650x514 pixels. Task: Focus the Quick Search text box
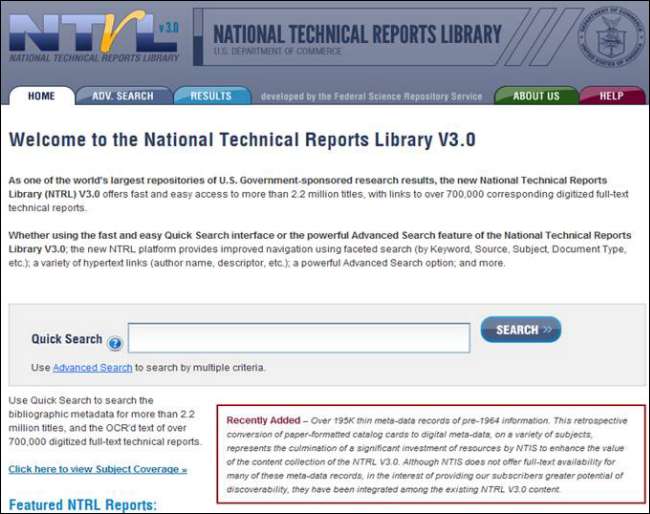coord(299,338)
